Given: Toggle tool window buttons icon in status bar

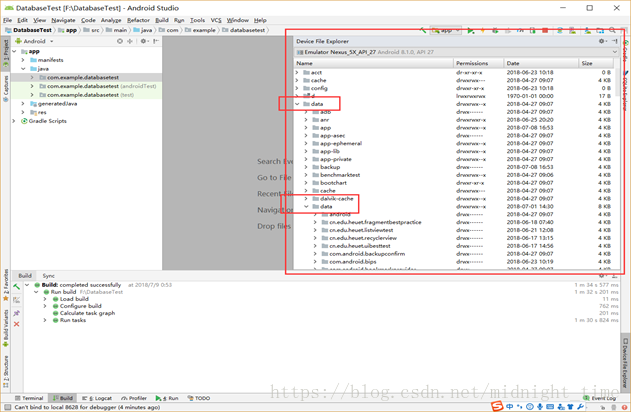Looking at the screenshot, I should (7, 407).
